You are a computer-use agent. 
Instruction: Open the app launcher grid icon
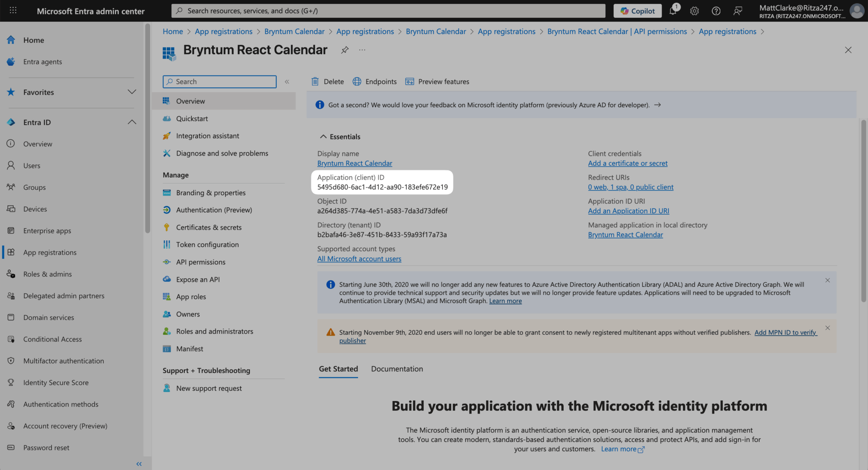13,11
